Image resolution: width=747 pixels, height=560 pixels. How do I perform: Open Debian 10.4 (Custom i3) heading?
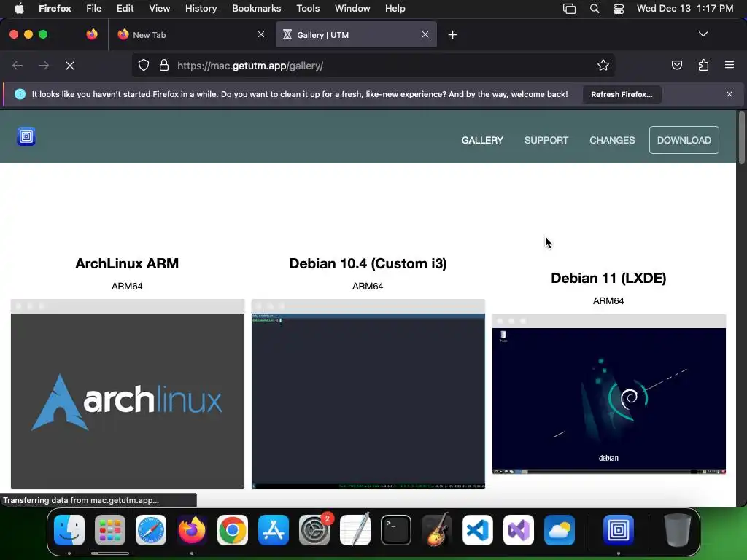[368, 263]
